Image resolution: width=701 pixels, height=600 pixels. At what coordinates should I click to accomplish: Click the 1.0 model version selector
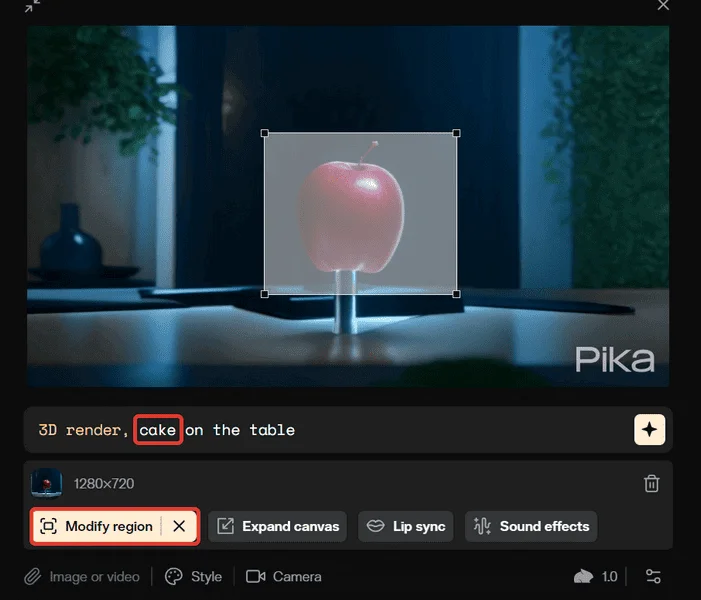point(595,576)
